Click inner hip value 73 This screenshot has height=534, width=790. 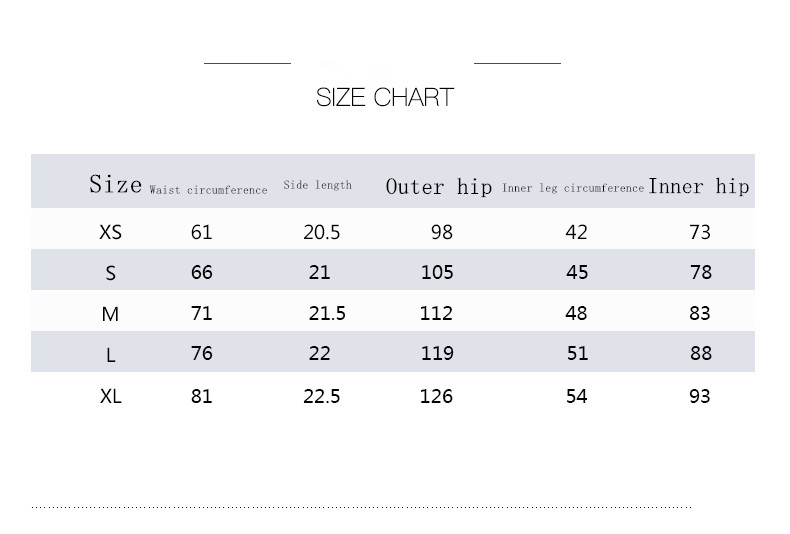click(x=700, y=232)
